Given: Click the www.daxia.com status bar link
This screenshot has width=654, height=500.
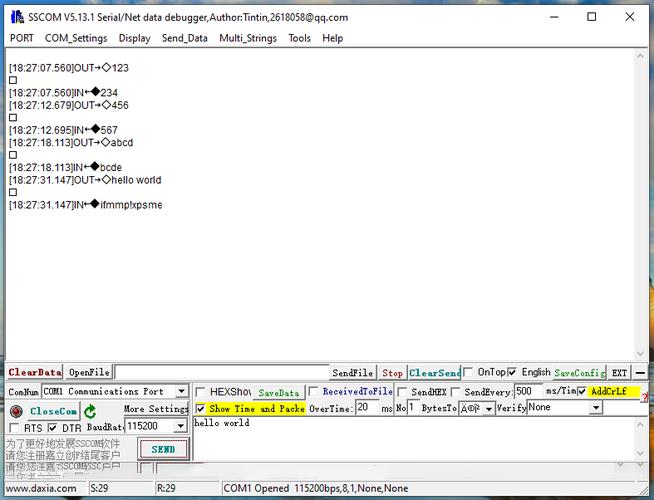Looking at the screenshot, I should pyautogui.click(x=41, y=488).
